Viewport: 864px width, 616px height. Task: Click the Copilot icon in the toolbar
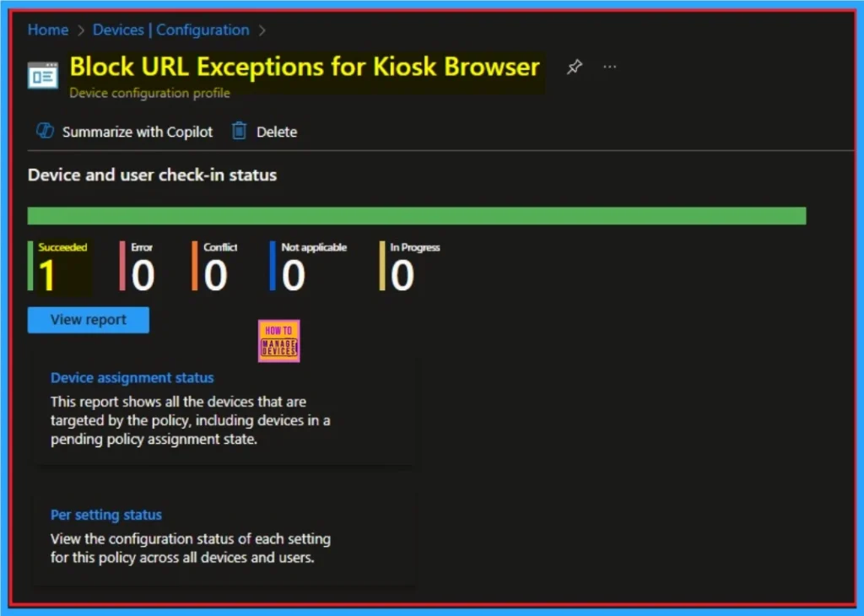click(x=45, y=132)
